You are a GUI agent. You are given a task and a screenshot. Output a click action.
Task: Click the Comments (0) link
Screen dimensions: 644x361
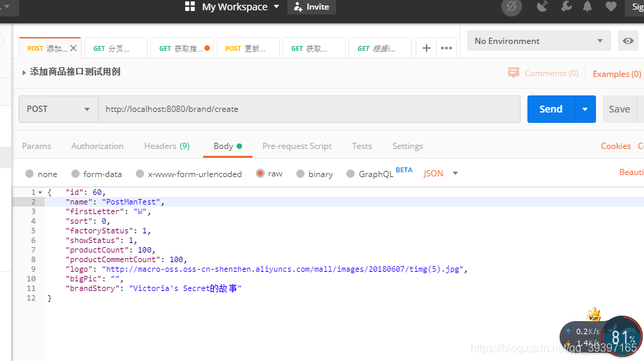coord(551,73)
